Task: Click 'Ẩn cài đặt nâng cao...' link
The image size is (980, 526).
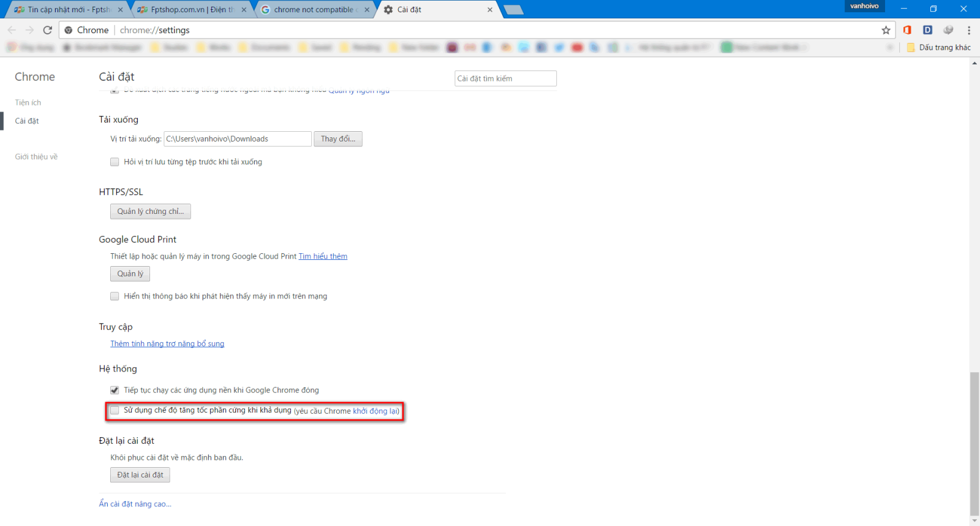Action: click(x=135, y=504)
